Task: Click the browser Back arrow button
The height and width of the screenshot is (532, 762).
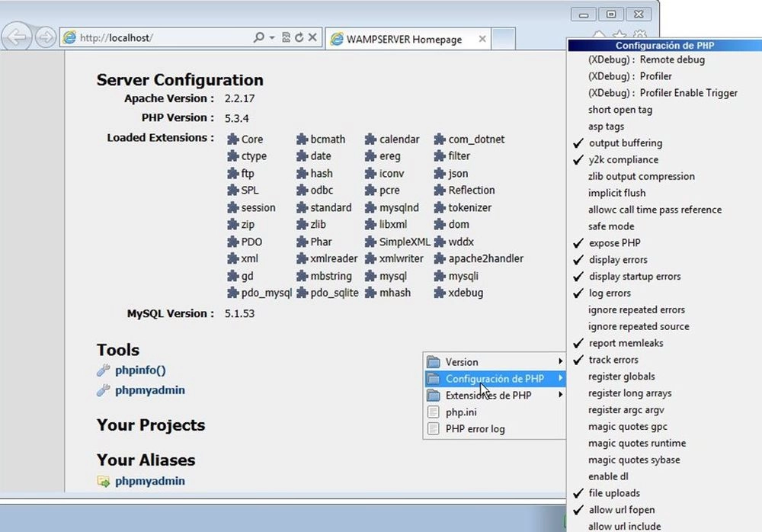Action: click(17, 37)
